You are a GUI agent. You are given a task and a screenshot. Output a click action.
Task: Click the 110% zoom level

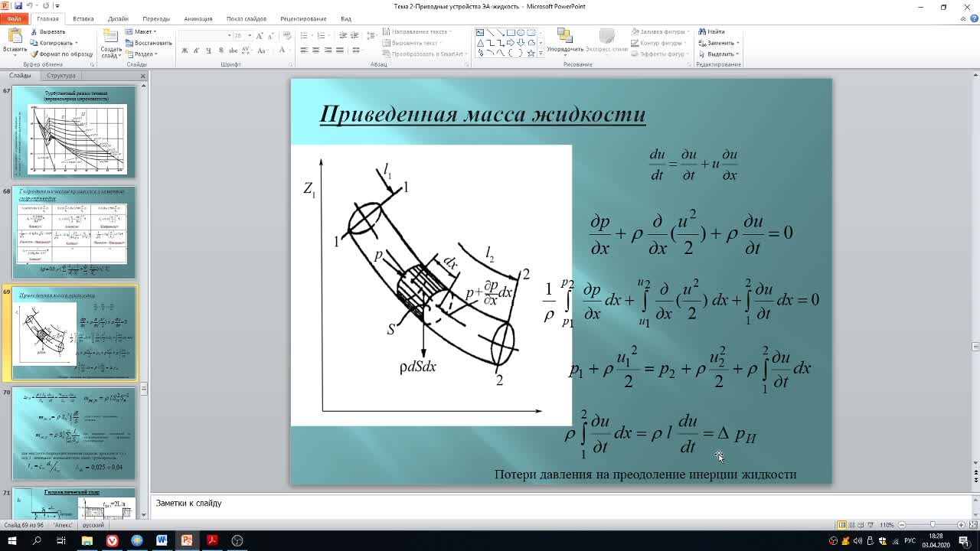(887, 525)
